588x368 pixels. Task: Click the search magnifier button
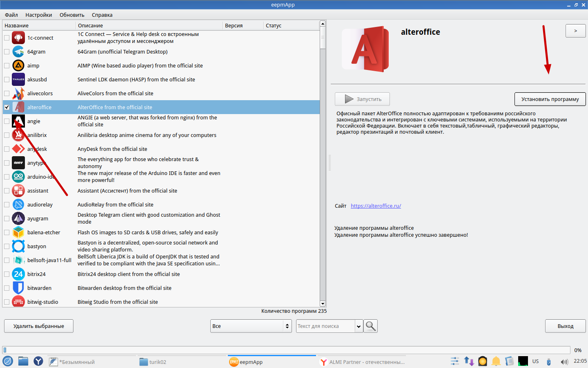[371, 326]
